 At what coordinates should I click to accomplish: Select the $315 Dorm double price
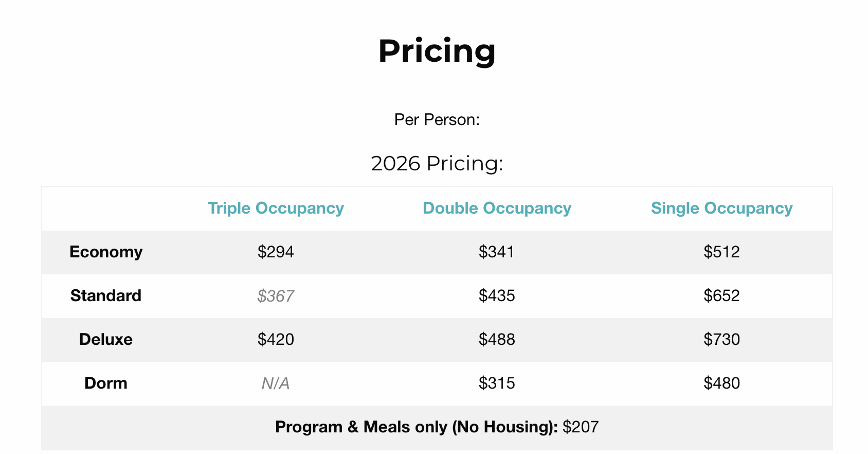pyautogui.click(x=497, y=383)
